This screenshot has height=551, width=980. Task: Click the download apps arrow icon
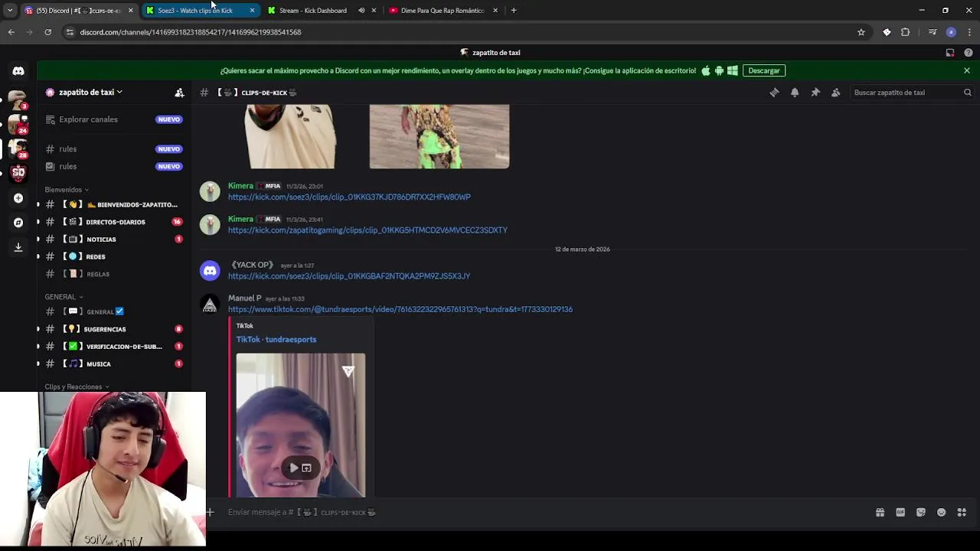[18, 247]
